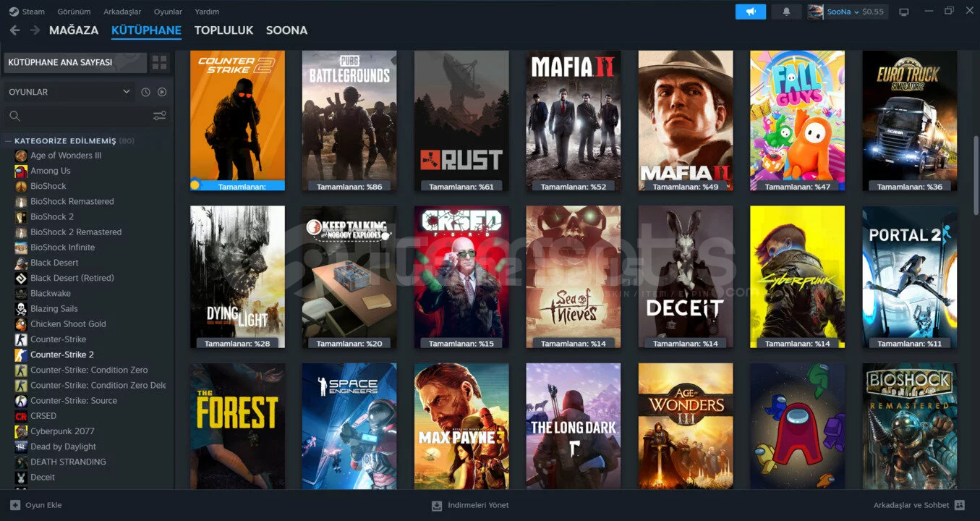
Task: Select BioShock 2 in sidebar list
Action: [51, 216]
